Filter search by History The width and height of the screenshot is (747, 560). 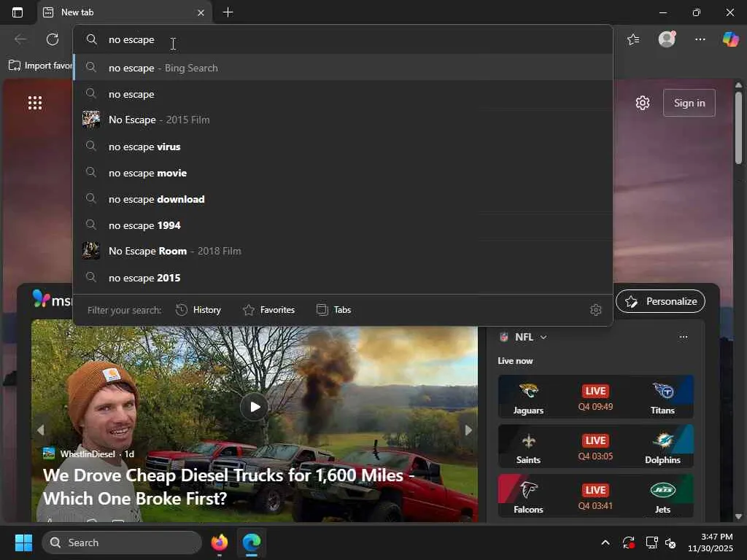[x=198, y=310]
